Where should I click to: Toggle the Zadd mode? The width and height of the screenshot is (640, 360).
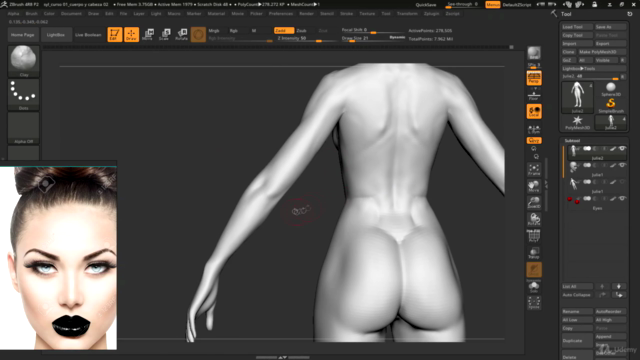tap(284, 31)
